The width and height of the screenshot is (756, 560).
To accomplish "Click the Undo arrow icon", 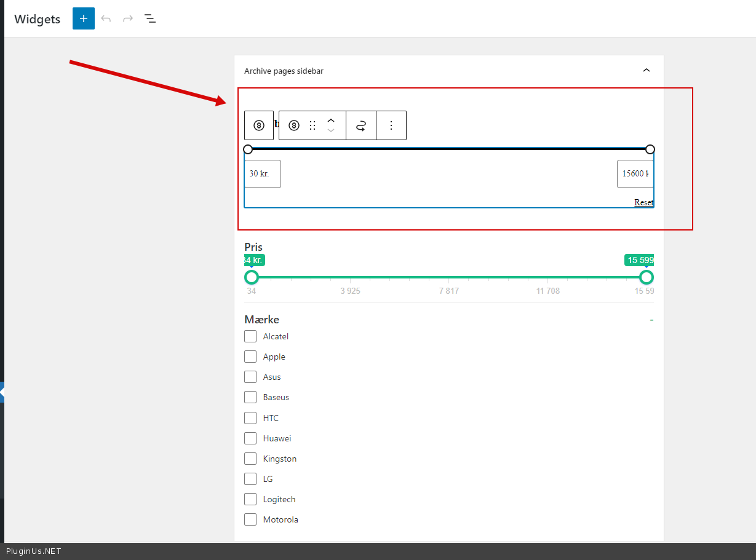I will point(106,18).
